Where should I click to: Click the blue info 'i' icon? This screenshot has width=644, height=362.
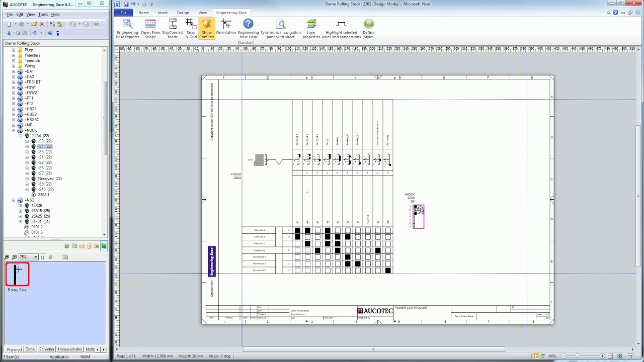pyautogui.click(x=57, y=33)
